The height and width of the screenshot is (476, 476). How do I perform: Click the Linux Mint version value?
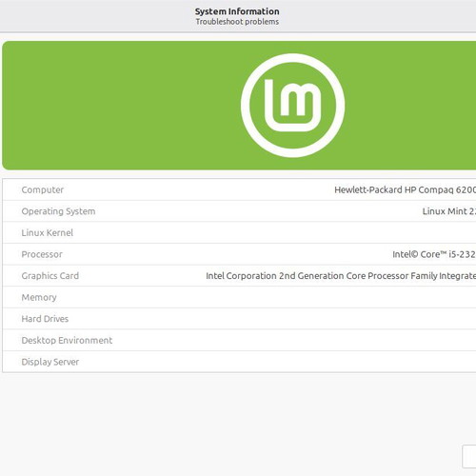pos(449,211)
